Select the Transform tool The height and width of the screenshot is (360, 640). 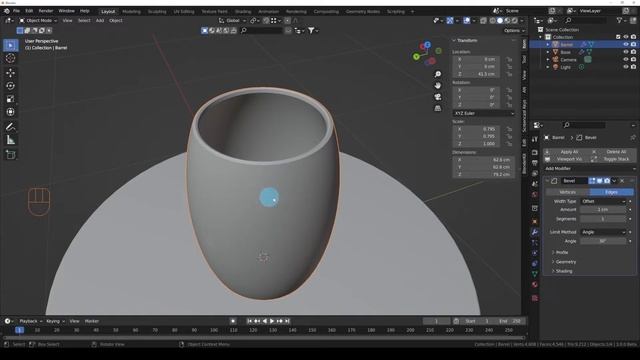pos(11,112)
